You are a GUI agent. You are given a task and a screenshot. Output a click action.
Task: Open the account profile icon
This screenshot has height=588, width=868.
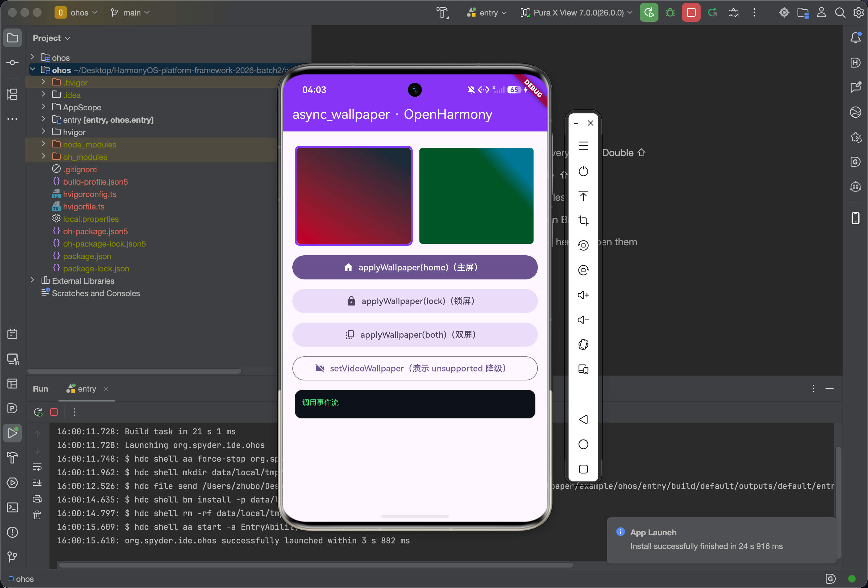(x=821, y=13)
